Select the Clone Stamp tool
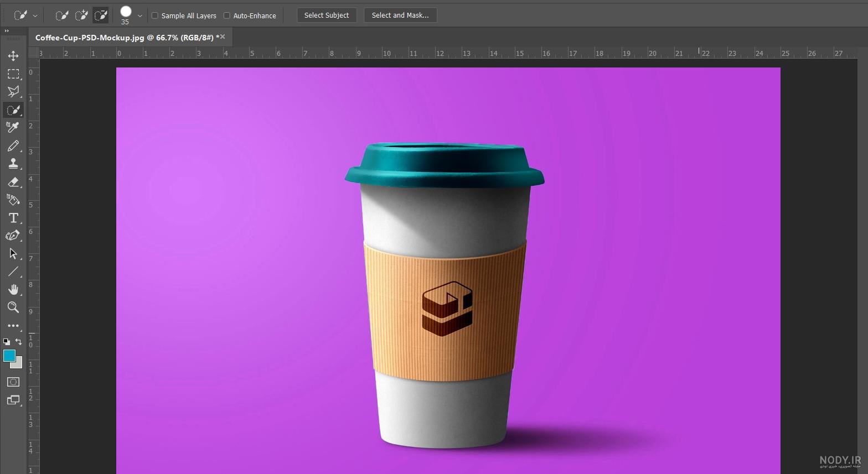868x474 pixels. click(13, 164)
